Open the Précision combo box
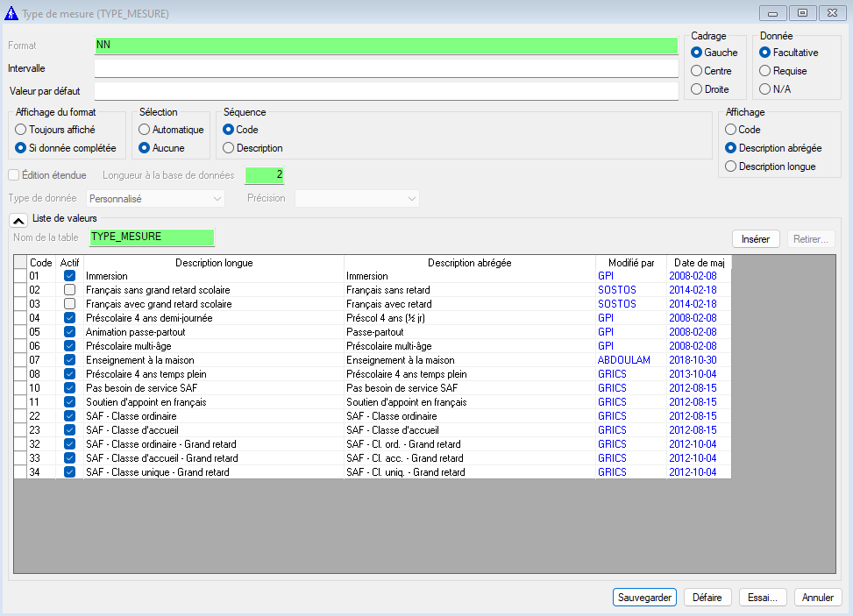The width and height of the screenshot is (853, 616). click(357, 199)
